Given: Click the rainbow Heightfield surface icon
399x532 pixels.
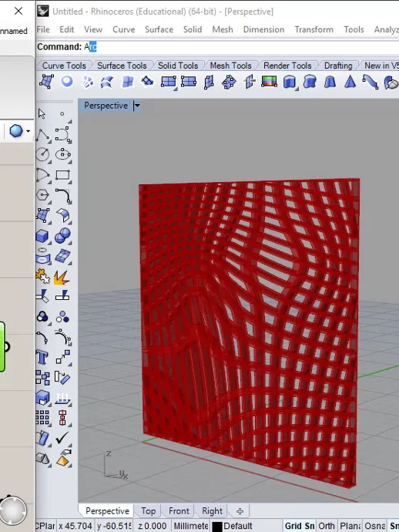Looking at the screenshot, I should (x=269, y=82).
